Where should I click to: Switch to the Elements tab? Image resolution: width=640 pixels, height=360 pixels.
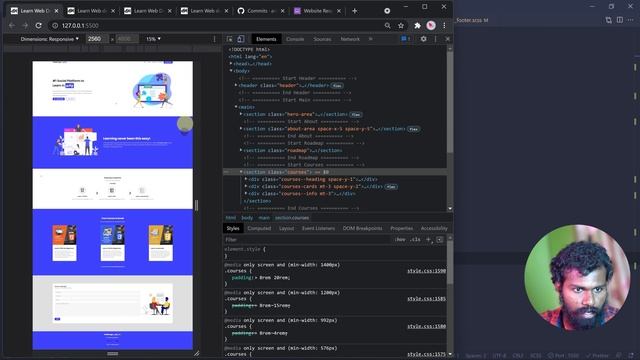click(x=266, y=39)
